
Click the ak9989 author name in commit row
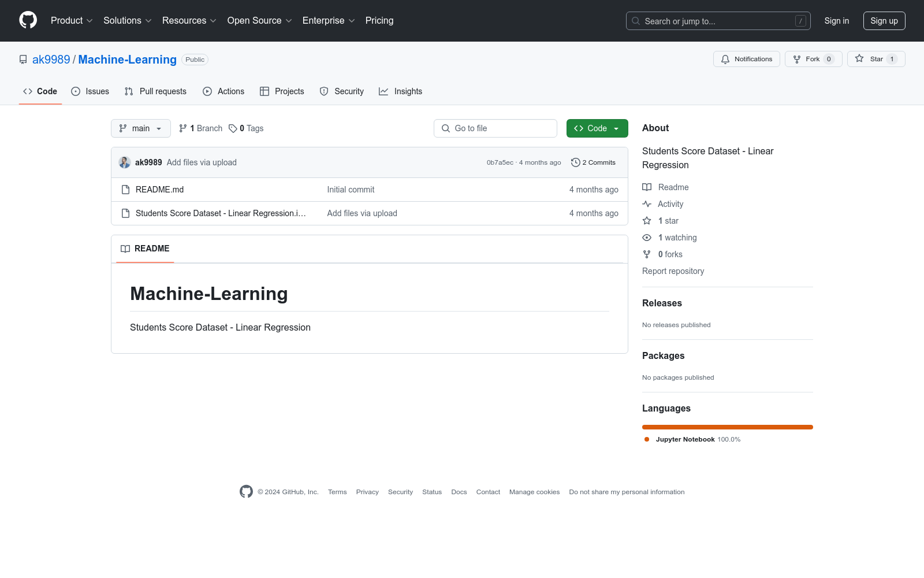coord(148,162)
